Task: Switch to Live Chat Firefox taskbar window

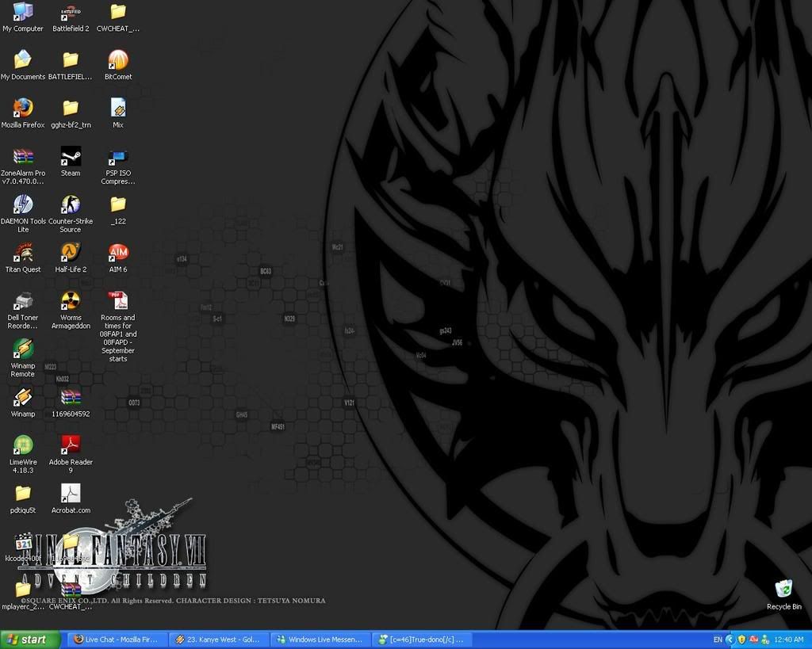Action: (x=118, y=639)
